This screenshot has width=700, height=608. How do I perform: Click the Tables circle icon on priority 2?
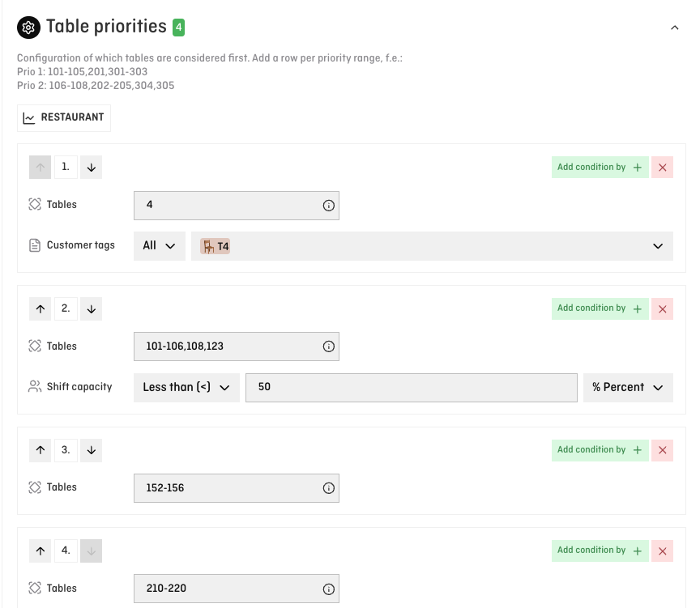coord(34,347)
